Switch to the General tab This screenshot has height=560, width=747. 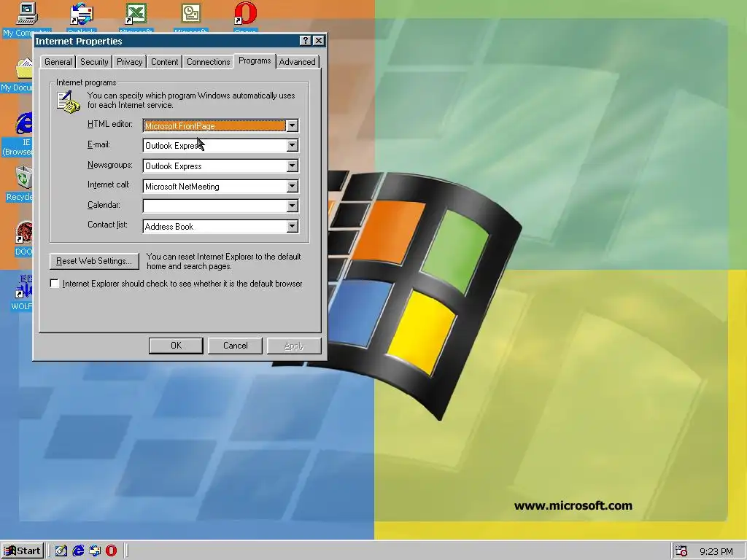[x=58, y=62]
